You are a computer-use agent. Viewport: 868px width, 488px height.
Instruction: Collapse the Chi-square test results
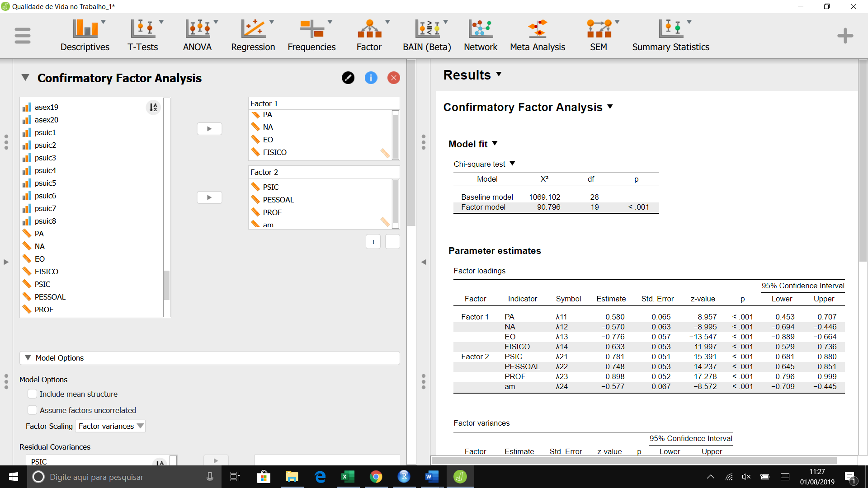tap(513, 164)
